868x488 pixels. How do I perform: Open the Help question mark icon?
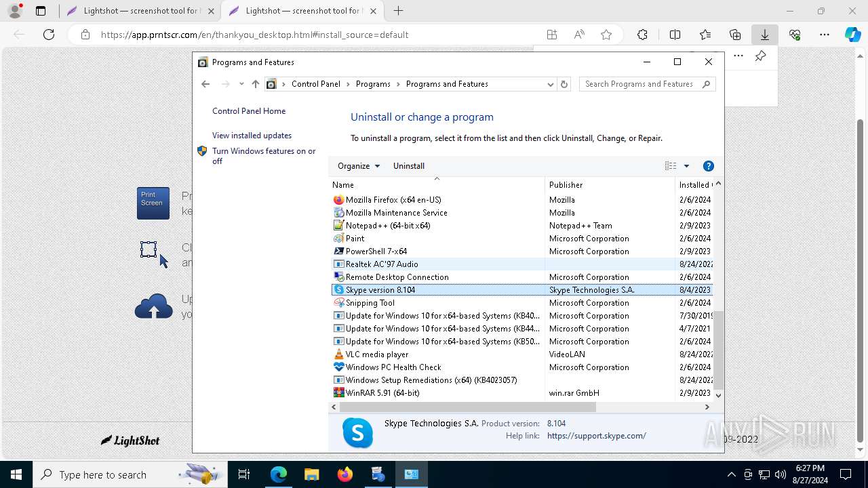tap(709, 166)
